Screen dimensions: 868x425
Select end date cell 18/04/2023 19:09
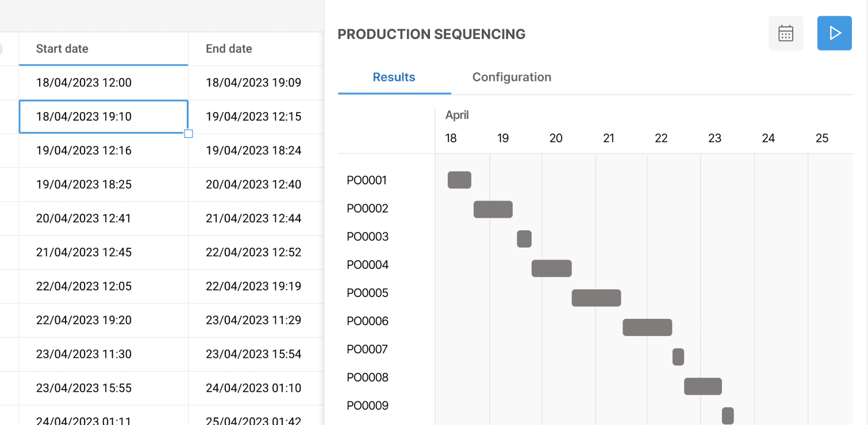(256, 83)
